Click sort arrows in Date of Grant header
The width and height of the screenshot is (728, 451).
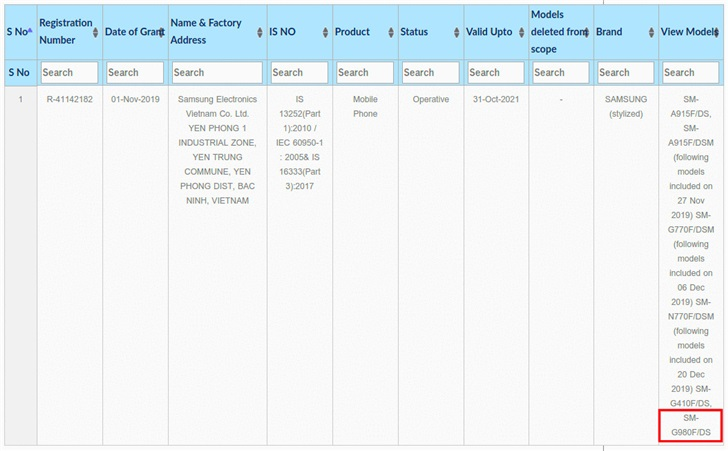click(x=161, y=32)
